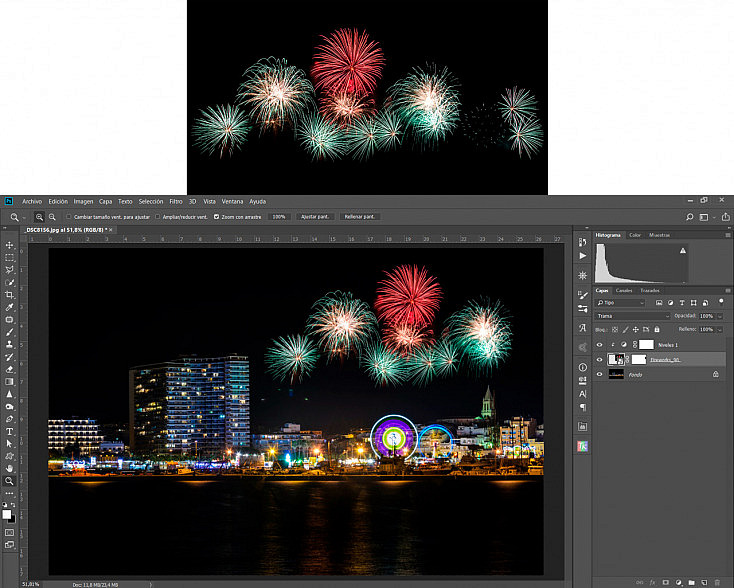The height and width of the screenshot is (588, 734).
Task: Select the Brush tool
Action: tap(9, 332)
